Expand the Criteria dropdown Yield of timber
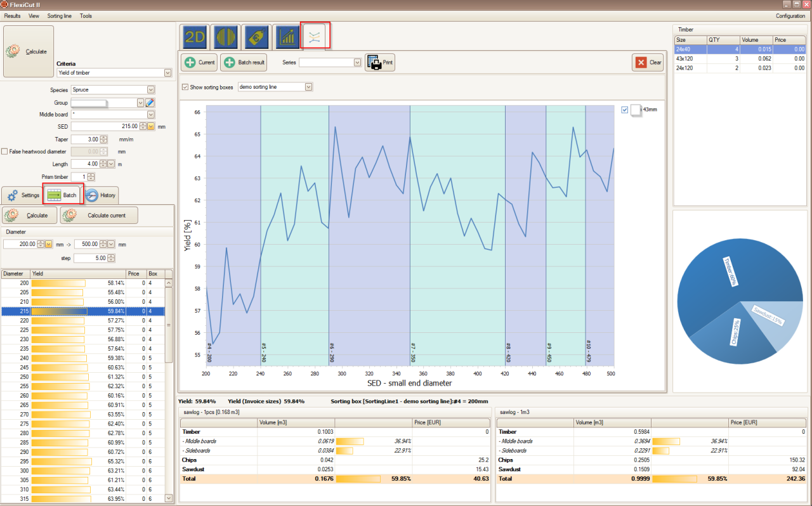This screenshot has width=812, height=506. pos(168,73)
